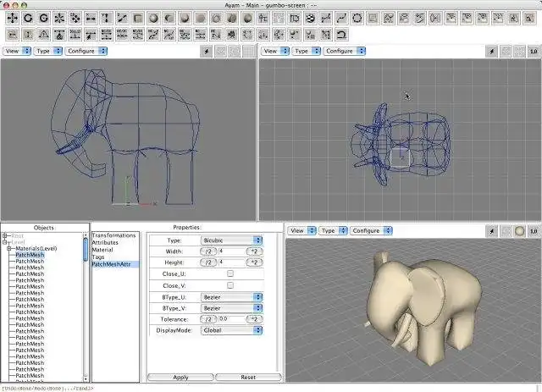Viewport: 542px width, 392px height.
Task: Open the Configure menu of the top-right viewport
Action: [345, 51]
